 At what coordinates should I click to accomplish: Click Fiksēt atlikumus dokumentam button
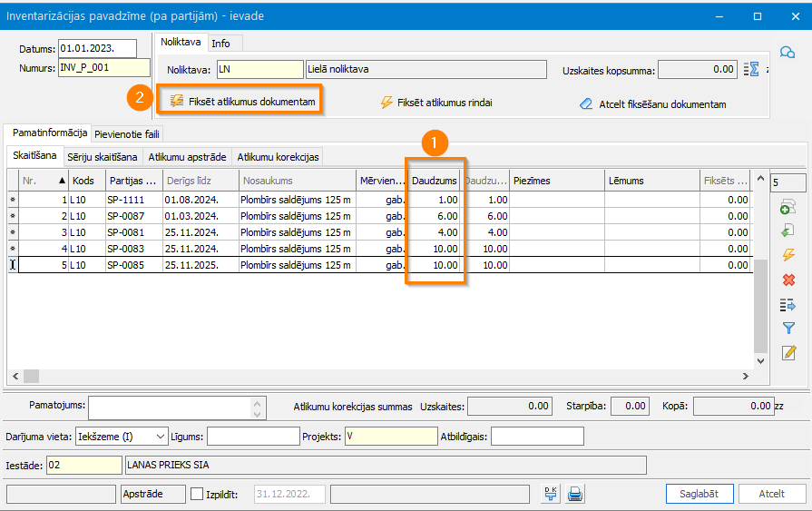tap(241, 102)
